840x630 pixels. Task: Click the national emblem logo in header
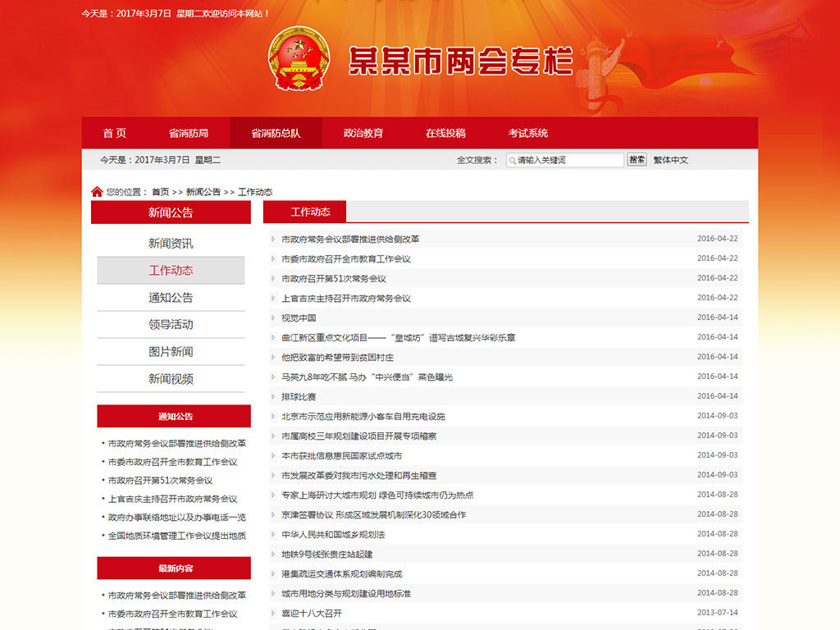(299, 59)
